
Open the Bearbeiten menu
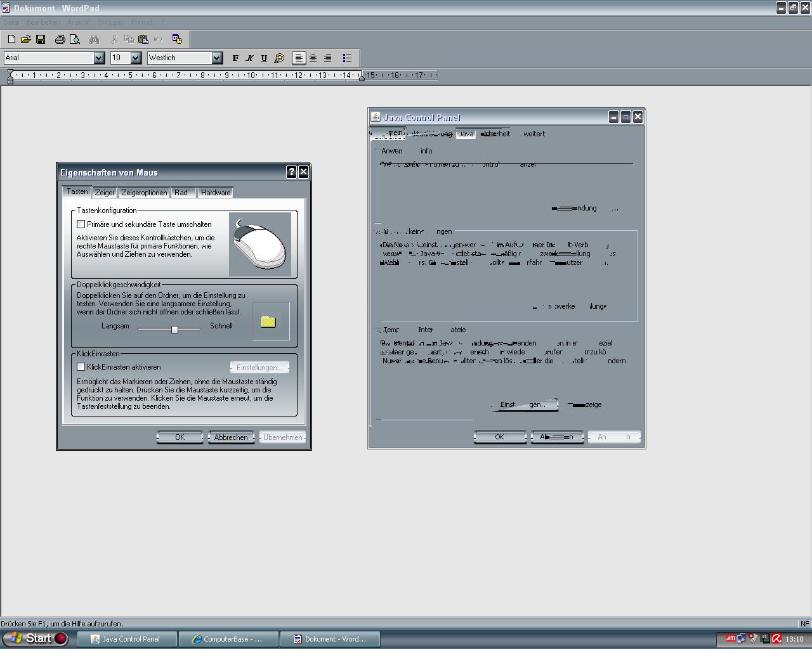point(43,22)
